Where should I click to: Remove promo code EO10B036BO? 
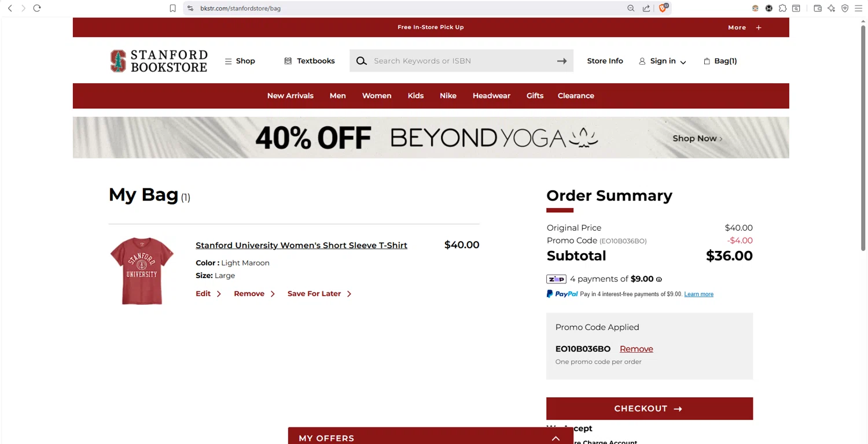click(x=636, y=349)
